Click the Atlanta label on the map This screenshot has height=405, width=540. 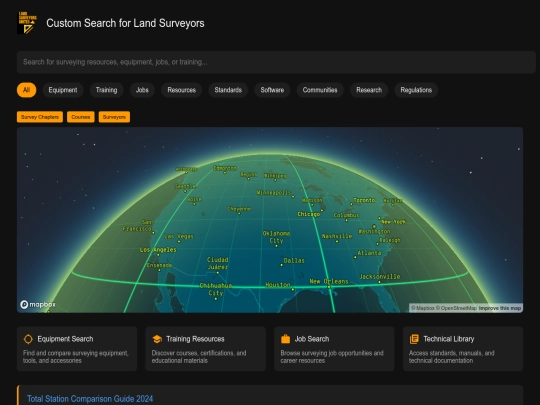tap(370, 253)
